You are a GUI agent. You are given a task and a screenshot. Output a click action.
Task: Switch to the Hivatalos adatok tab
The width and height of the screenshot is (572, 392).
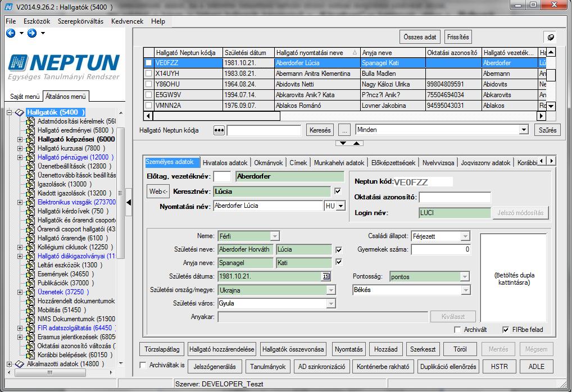[x=225, y=163]
